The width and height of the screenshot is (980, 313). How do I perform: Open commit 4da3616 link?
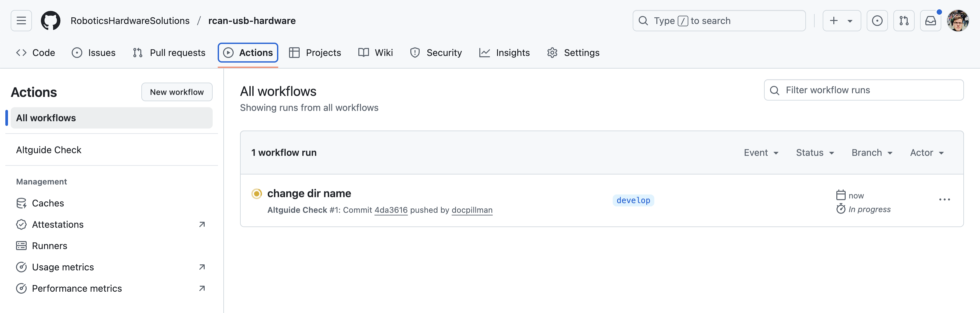click(x=391, y=210)
